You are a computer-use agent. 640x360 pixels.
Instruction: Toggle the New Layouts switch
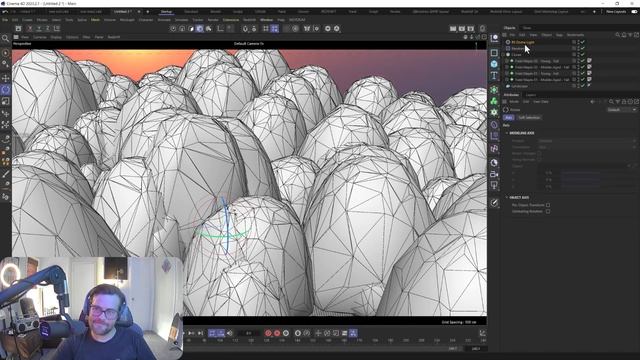(634, 11)
